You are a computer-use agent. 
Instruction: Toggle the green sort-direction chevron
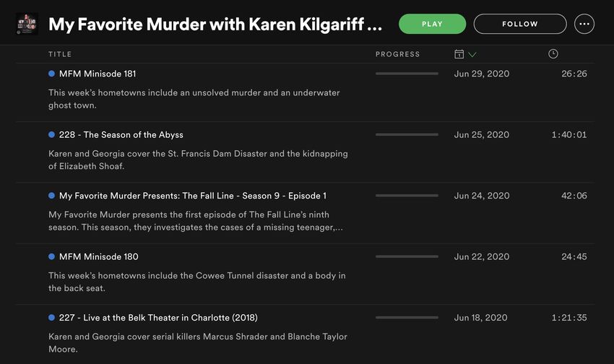(x=472, y=54)
